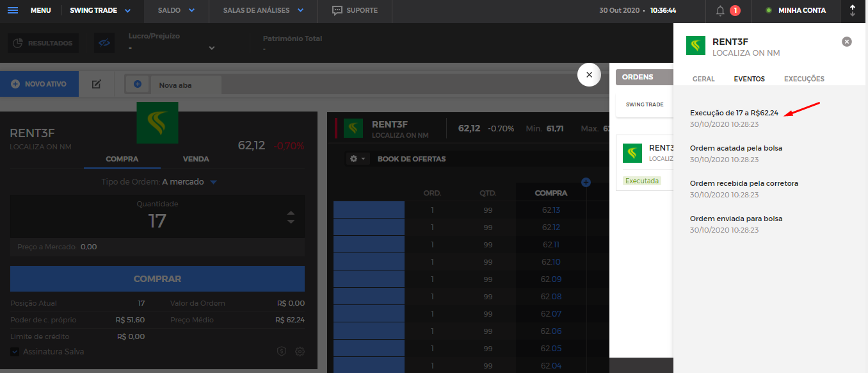This screenshot has height=373, width=868.
Task: Switch to the EXECUÇÕES tab
Action: pos(804,79)
